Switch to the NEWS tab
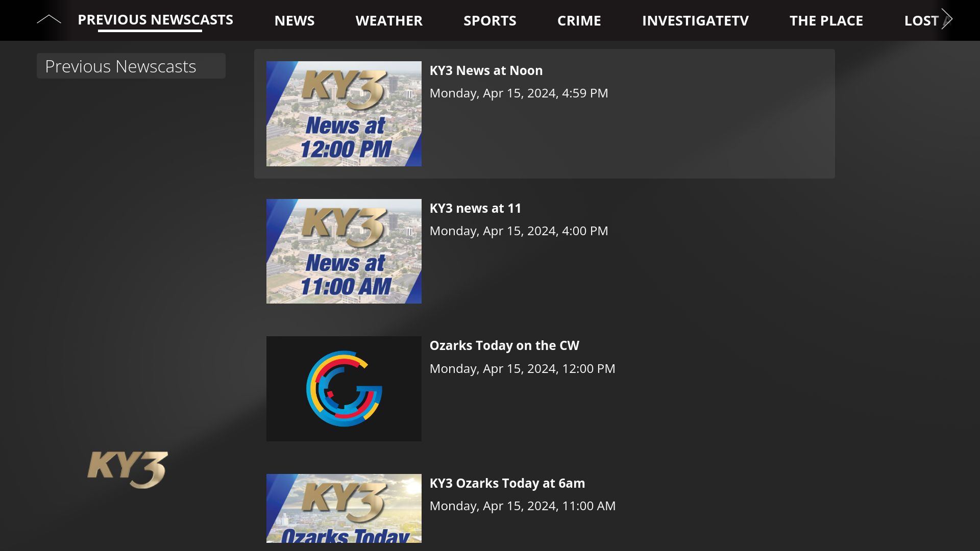The width and height of the screenshot is (980, 551). pyautogui.click(x=295, y=20)
